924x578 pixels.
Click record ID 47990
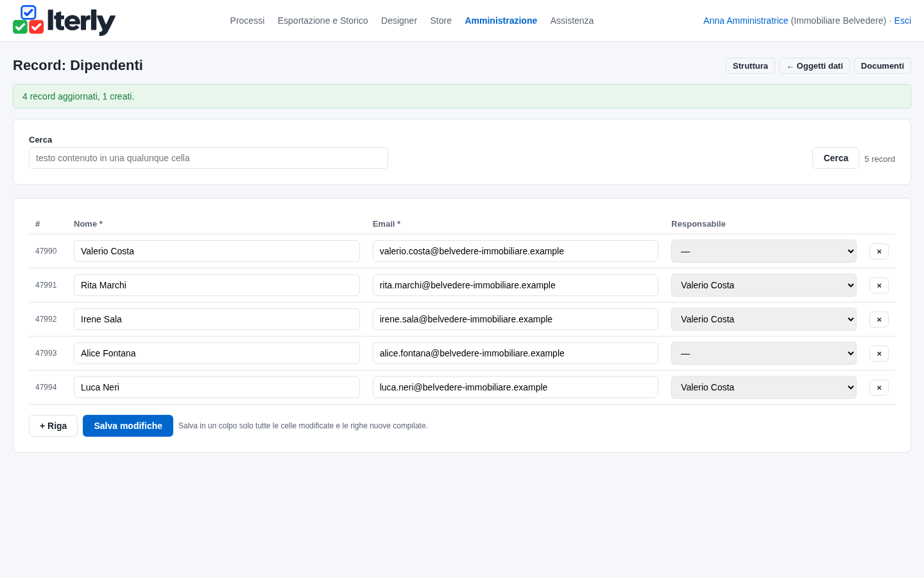click(x=46, y=251)
